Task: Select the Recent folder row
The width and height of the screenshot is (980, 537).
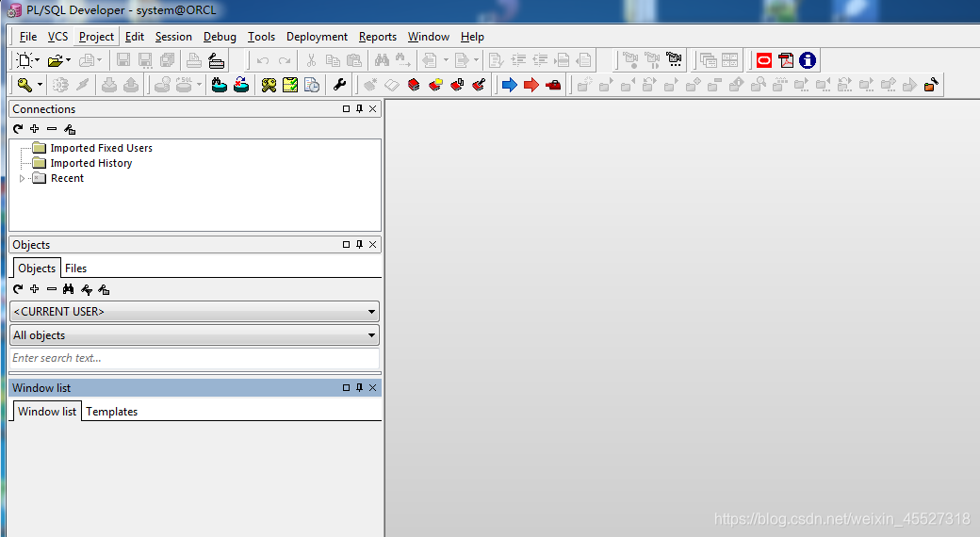Action: tap(67, 178)
